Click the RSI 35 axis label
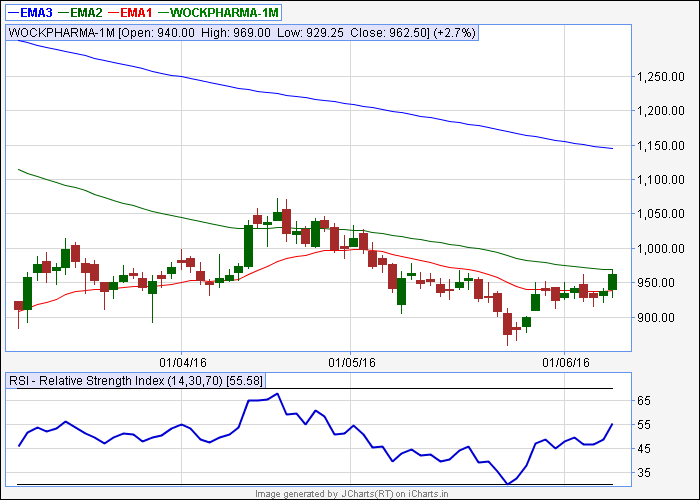 click(643, 473)
